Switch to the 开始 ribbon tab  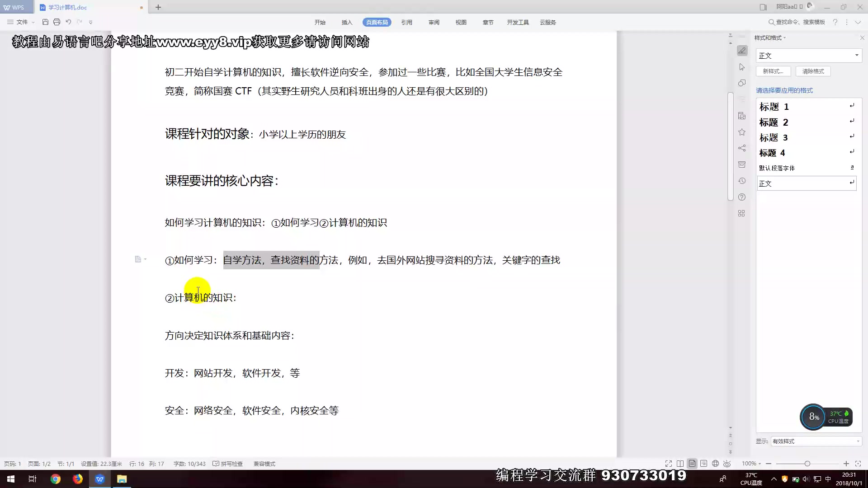[x=320, y=22]
